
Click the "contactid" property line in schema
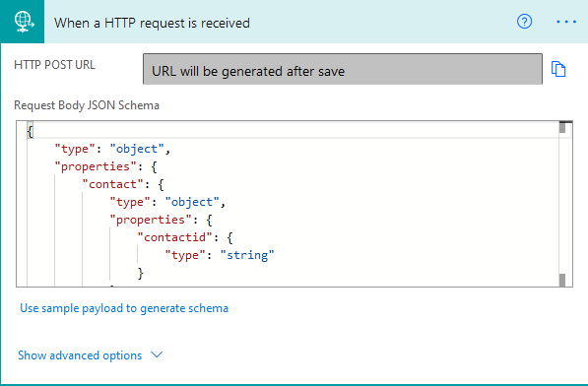[x=185, y=237]
